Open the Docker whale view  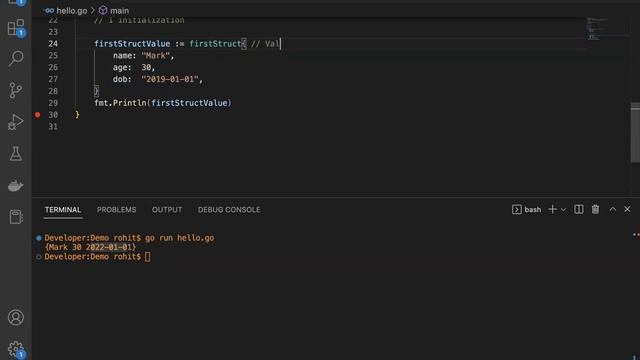(16, 185)
